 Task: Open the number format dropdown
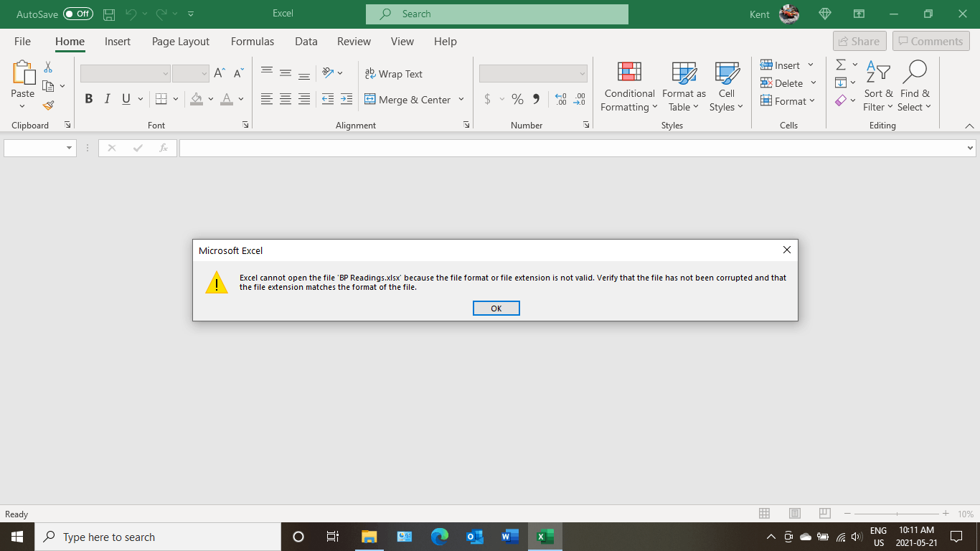click(582, 73)
